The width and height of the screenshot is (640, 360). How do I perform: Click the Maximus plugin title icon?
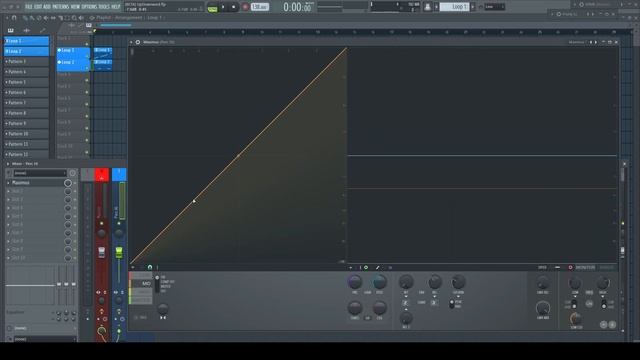click(138, 42)
